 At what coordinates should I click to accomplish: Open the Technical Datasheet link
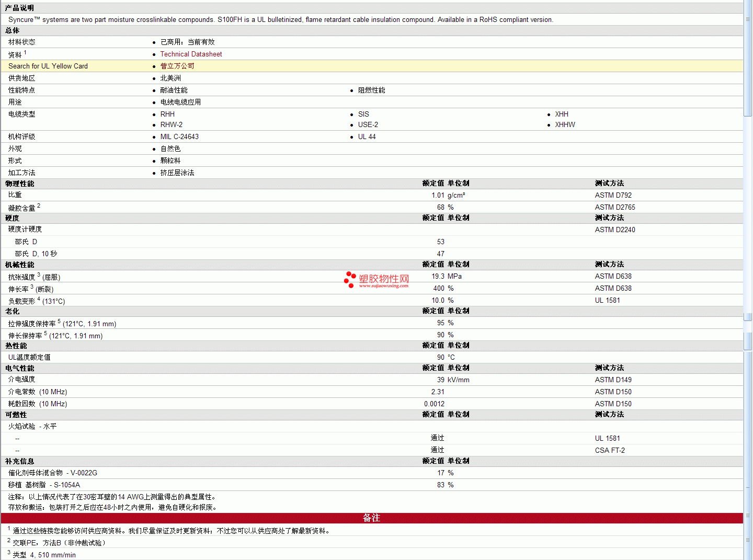click(x=191, y=54)
